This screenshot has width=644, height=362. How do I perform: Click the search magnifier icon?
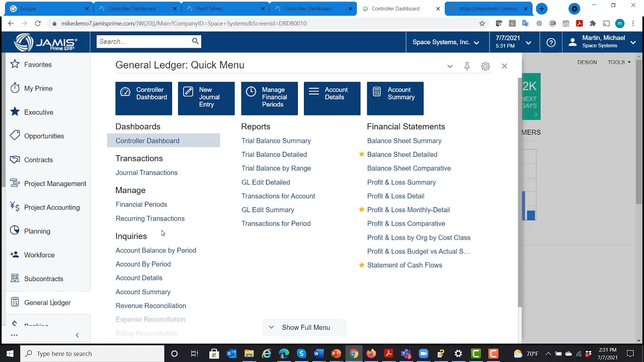click(x=195, y=41)
